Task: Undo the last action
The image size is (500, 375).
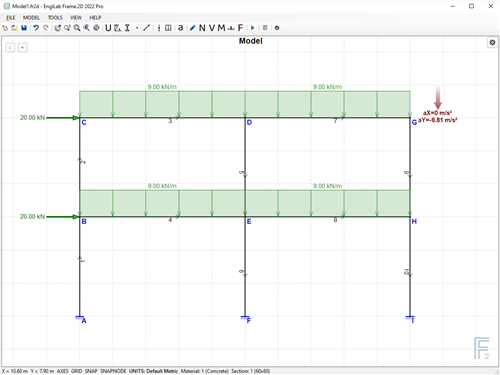Action: coord(36,28)
